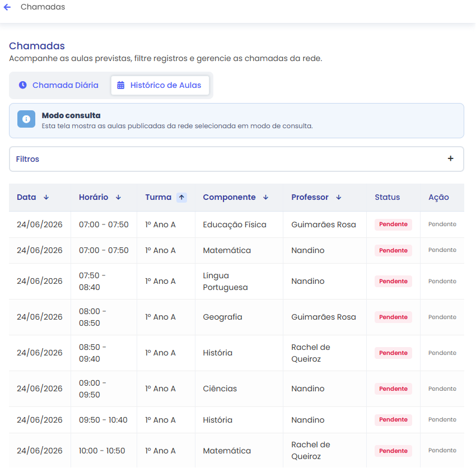
Task: Click the clock icon in Chamada Diária
Action: [23, 85]
